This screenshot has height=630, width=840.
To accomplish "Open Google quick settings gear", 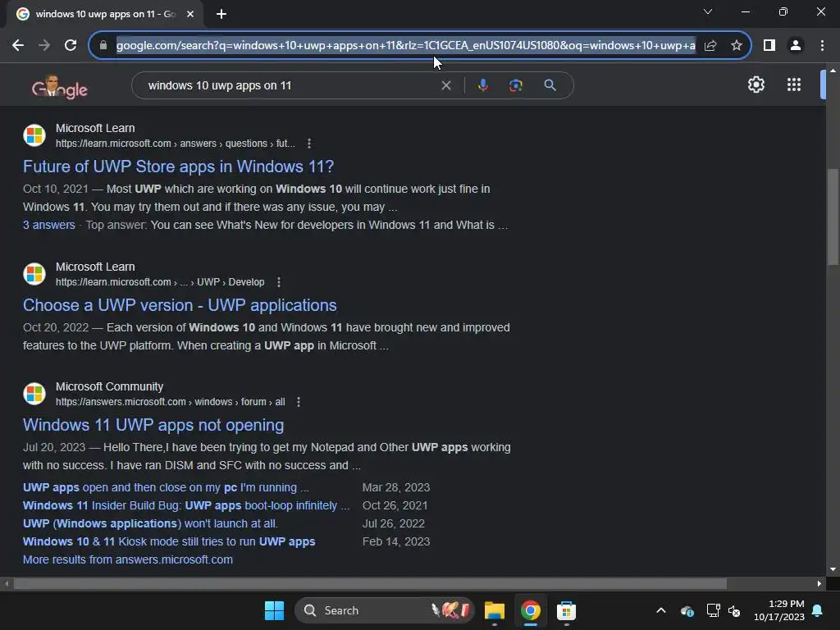I will coord(756,84).
